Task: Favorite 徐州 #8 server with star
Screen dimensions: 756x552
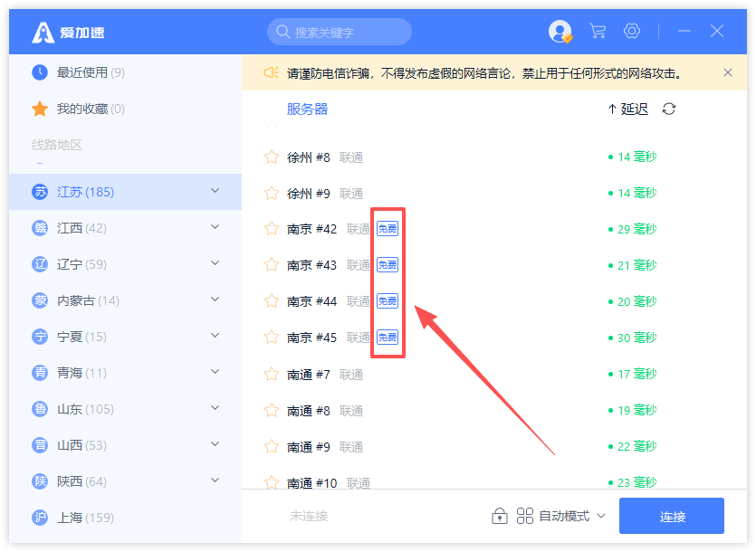Action: (271, 157)
